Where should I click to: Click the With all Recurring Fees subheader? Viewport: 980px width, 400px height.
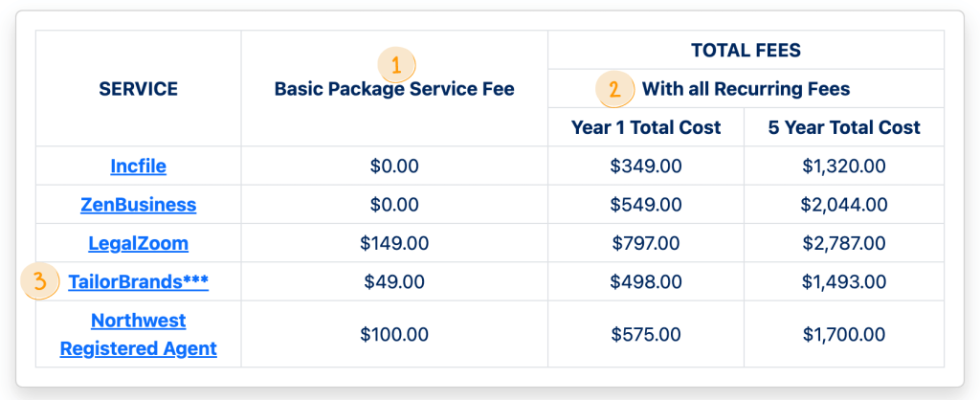[x=746, y=89]
